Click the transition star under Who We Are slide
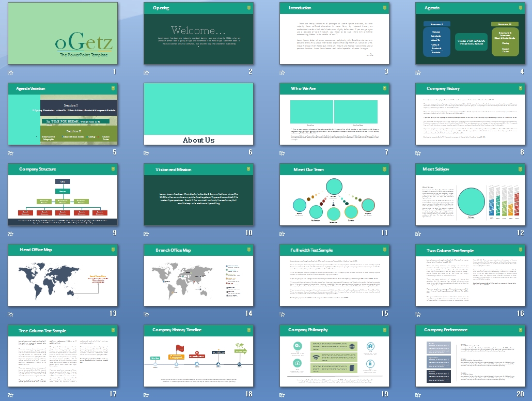Viewport: 532px width, 401px height. pyautogui.click(x=282, y=153)
